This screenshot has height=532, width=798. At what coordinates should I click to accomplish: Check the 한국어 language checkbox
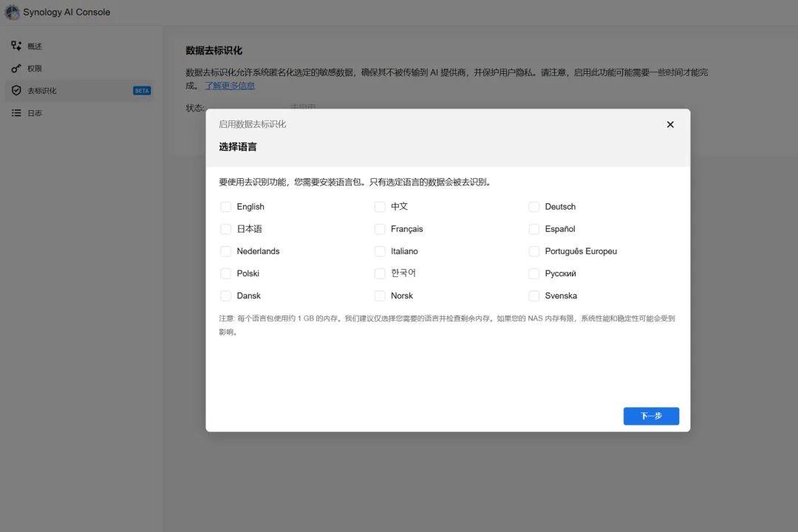coord(380,273)
